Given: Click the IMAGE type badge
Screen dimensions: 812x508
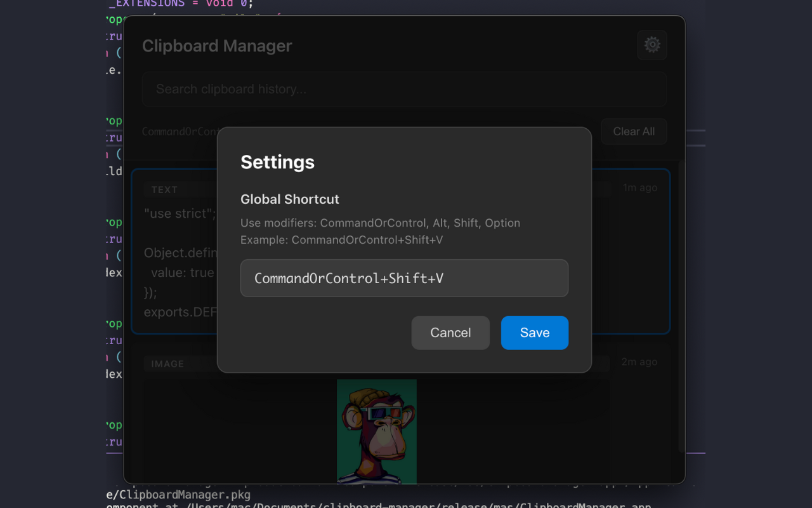Looking at the screenshot, I should click(167, 363).
